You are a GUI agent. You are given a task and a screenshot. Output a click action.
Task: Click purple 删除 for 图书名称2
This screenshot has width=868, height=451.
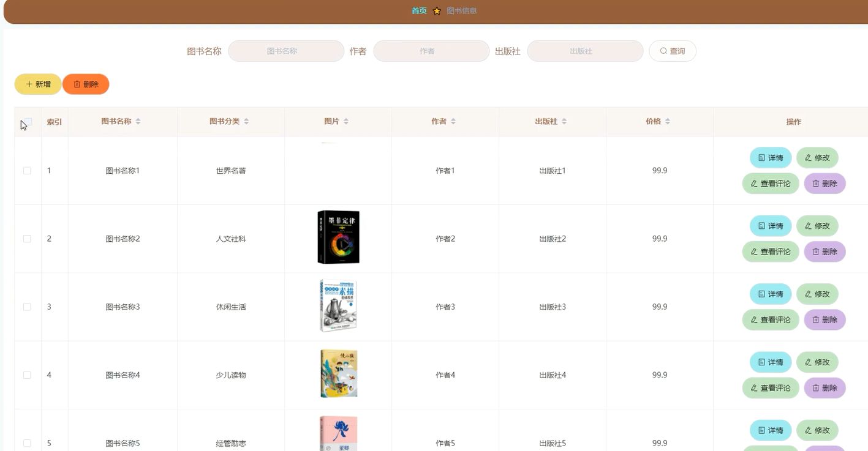(x=825, y=252)
